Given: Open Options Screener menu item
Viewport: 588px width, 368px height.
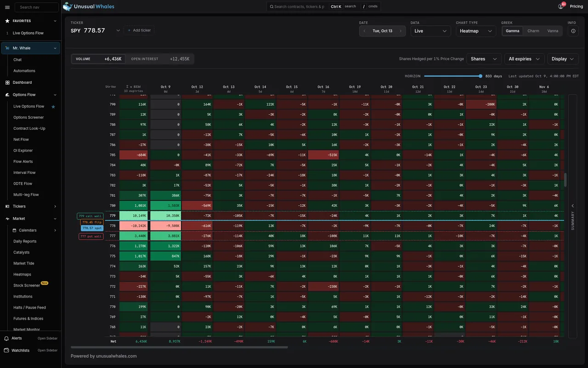Looking at the screenshot, I should [x=28, y=117].
